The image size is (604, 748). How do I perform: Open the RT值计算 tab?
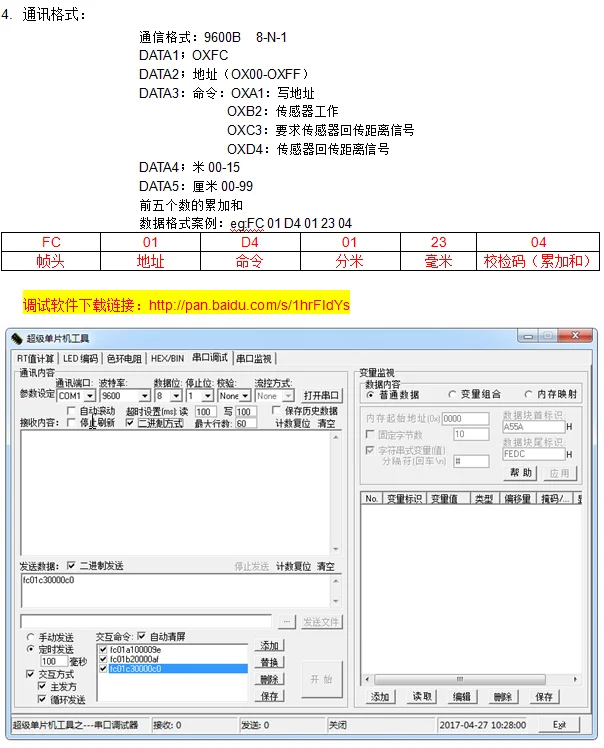35,359
